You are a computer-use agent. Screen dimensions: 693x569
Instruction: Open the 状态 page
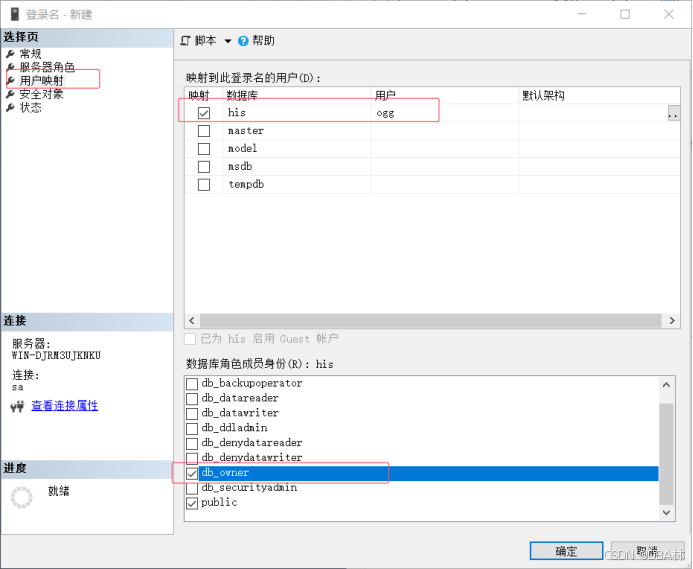tap(30, 107)
